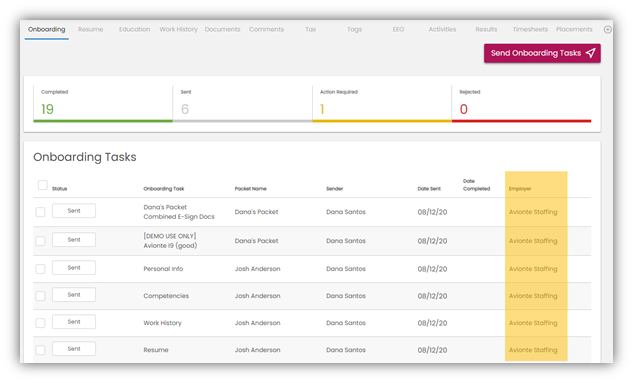The image size is (633, 383).
Task: Sort by Onboarding Task column header
Action: point(163,188)
